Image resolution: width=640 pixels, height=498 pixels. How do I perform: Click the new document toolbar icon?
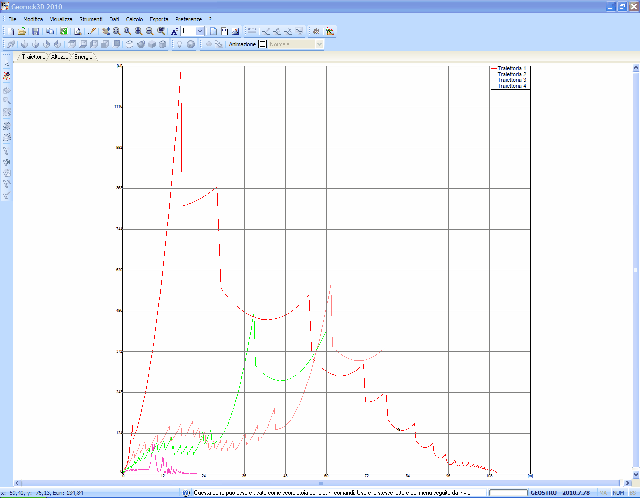coord(11,31)
